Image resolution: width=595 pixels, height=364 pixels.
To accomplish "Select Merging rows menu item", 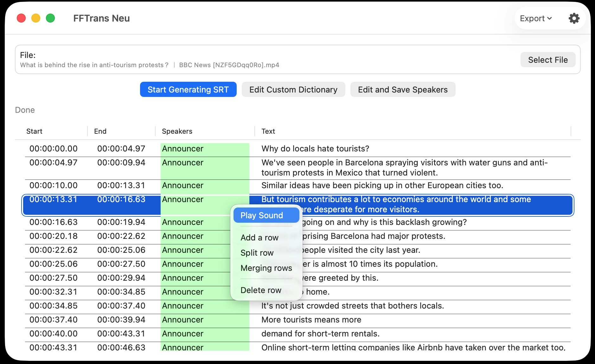I will point(266,268).
